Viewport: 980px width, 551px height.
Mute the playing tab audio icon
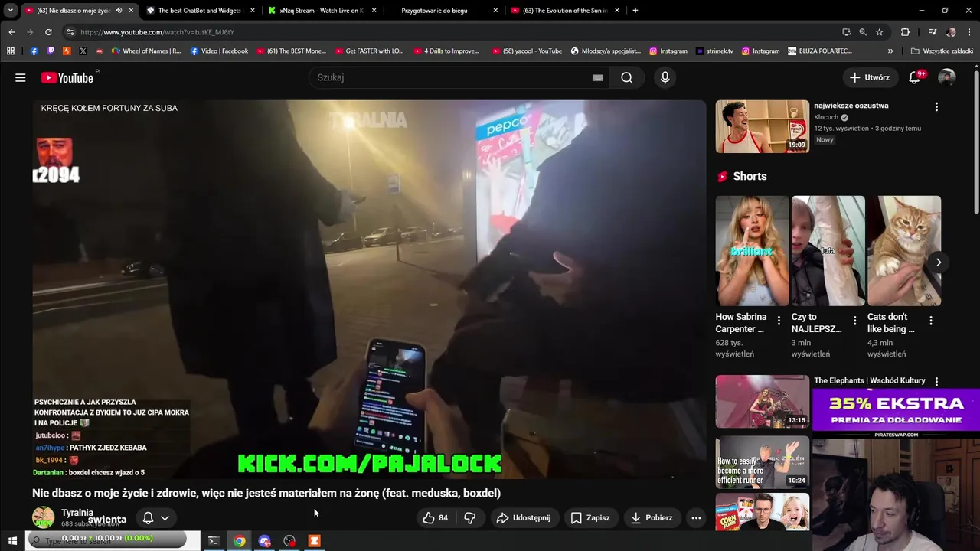pos(119,11)
